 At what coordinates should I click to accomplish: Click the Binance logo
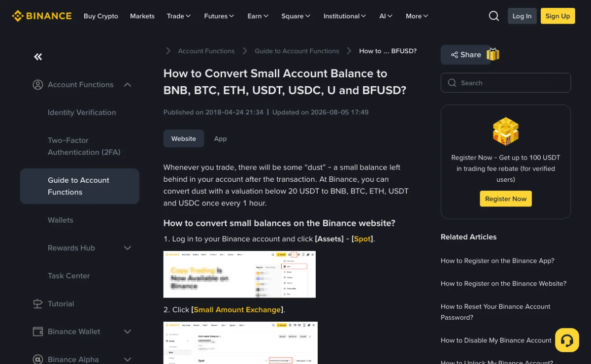coord(42,16)
